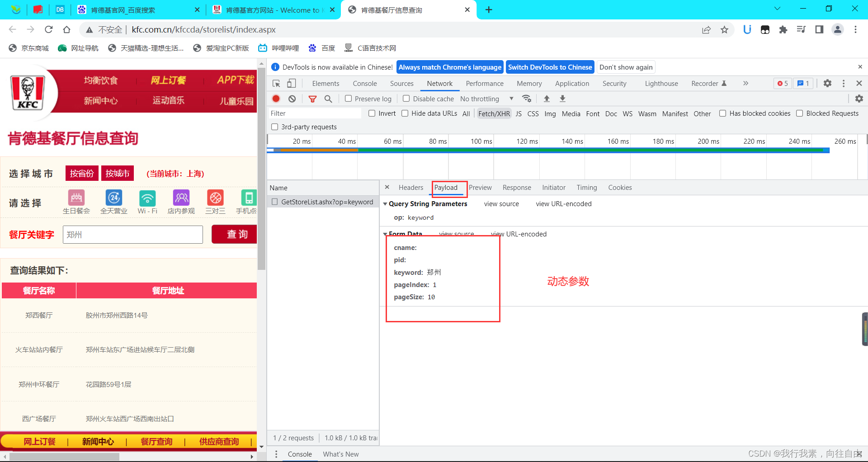
Task: Click the 按省份 button
Action: 82,173
